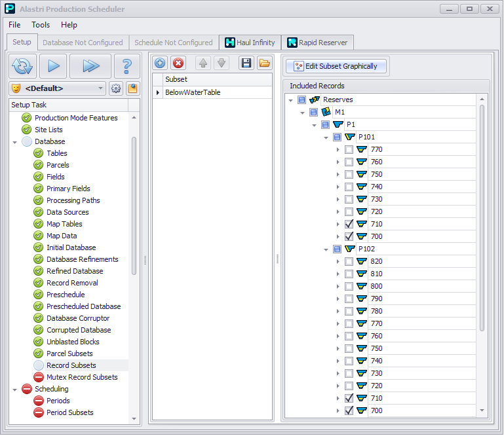Click the gear icon beside the Default dropdown
The image size is (504, 436).
pos(116,88)
